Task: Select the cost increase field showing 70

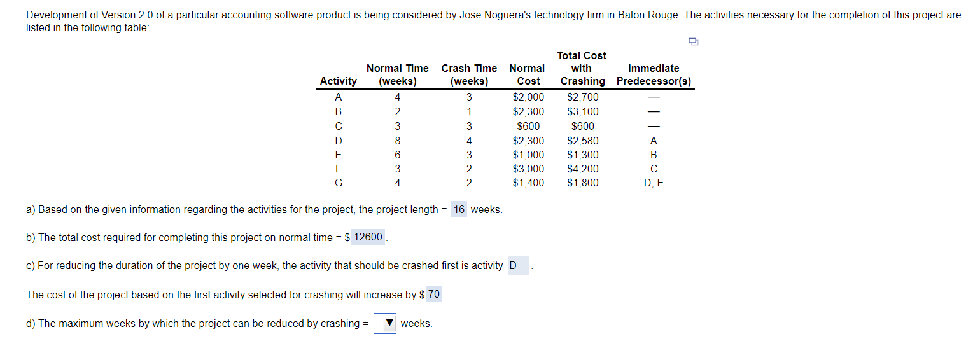Action: (x=434, y=294)
